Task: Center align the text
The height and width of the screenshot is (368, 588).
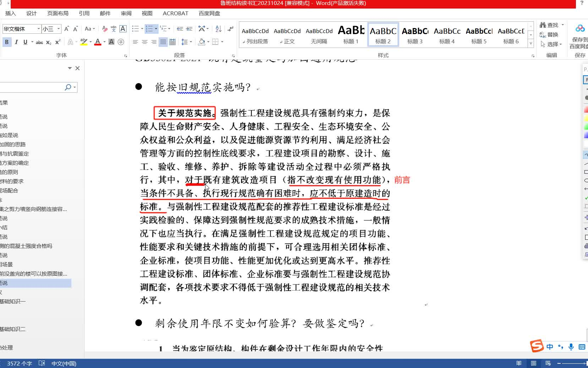Action: [144, 42]
